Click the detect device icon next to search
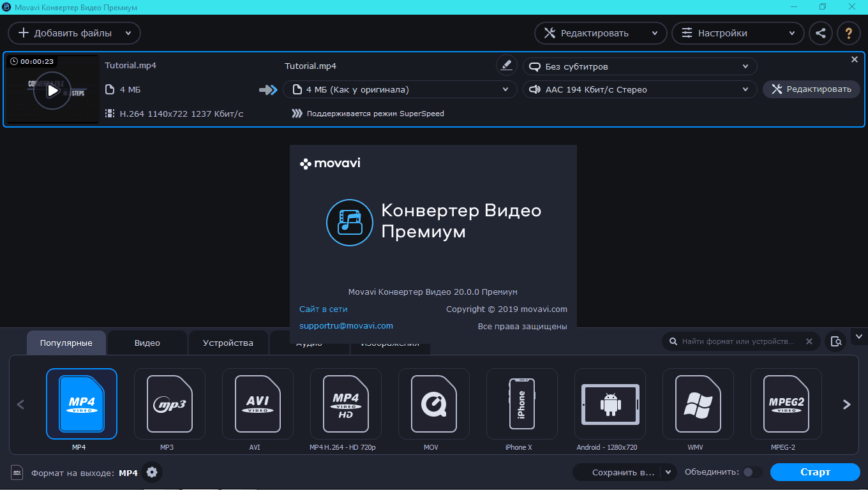 835,341
